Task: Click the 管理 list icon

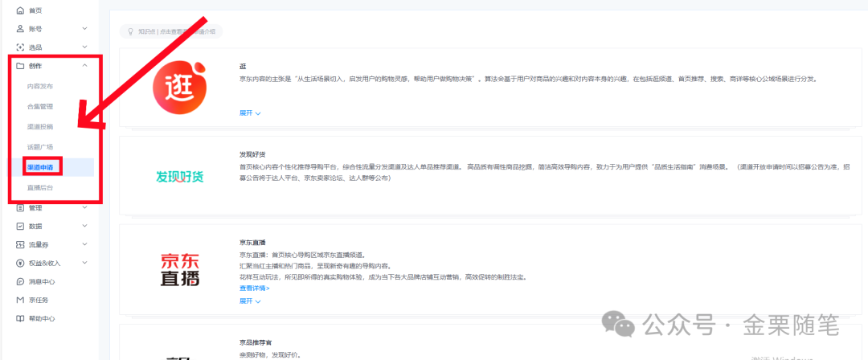Action: pyautogui.click(x=20, y=208)
